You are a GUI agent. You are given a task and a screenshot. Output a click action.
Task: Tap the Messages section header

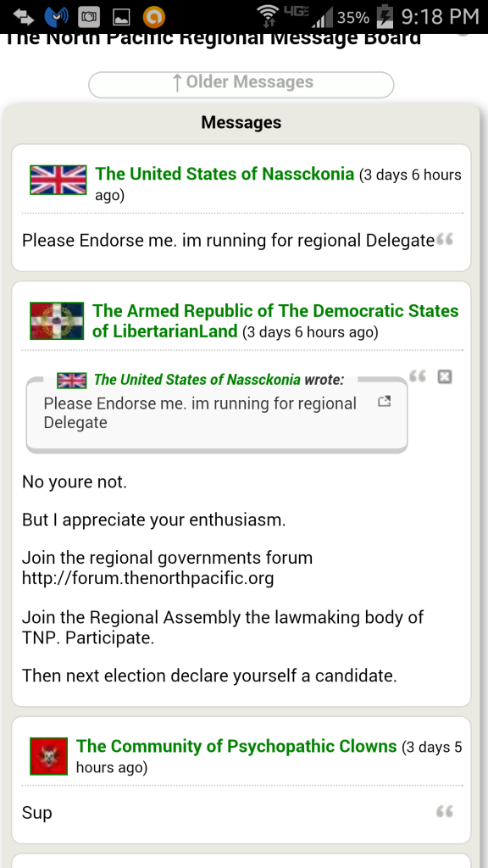point(241,122)
